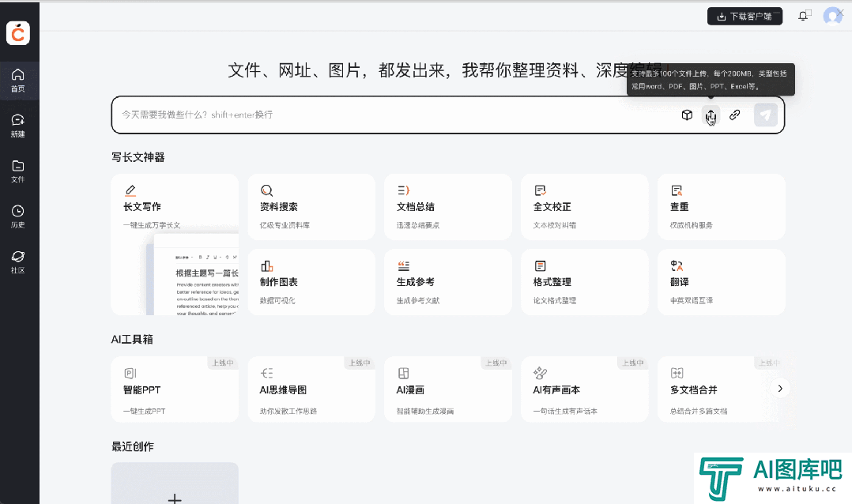Click the 智能PPT icon

(x=130, y=373)
